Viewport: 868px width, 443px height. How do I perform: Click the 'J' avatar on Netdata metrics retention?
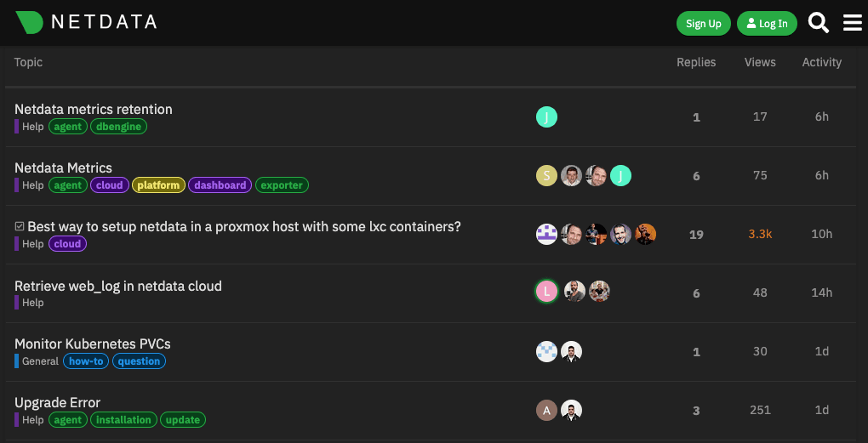point(546,117)
